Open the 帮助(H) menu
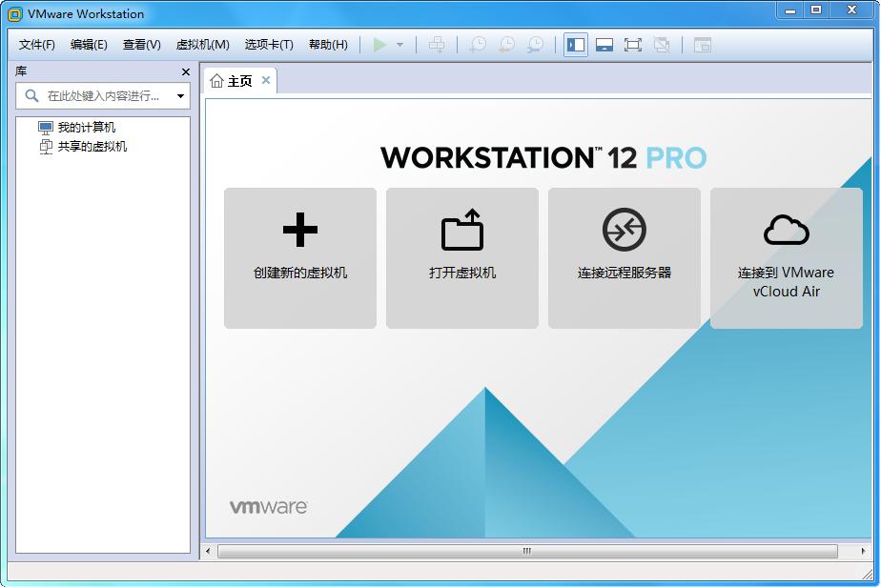881x588 pixels. tap(328, 45)
